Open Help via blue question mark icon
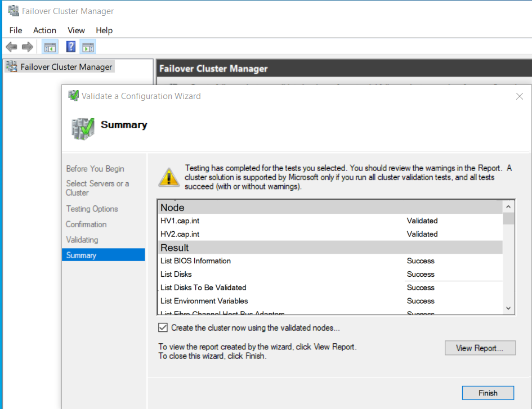 tap(71, 47)
